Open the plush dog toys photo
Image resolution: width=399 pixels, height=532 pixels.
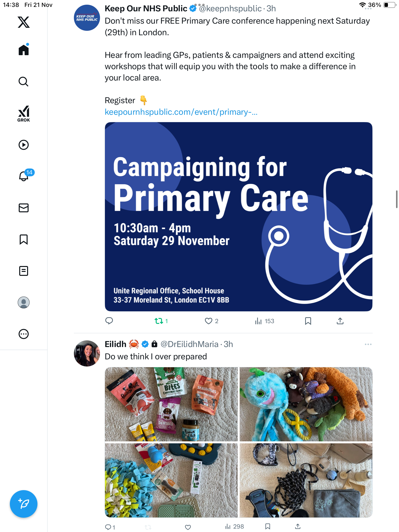(x=306, y=404)
